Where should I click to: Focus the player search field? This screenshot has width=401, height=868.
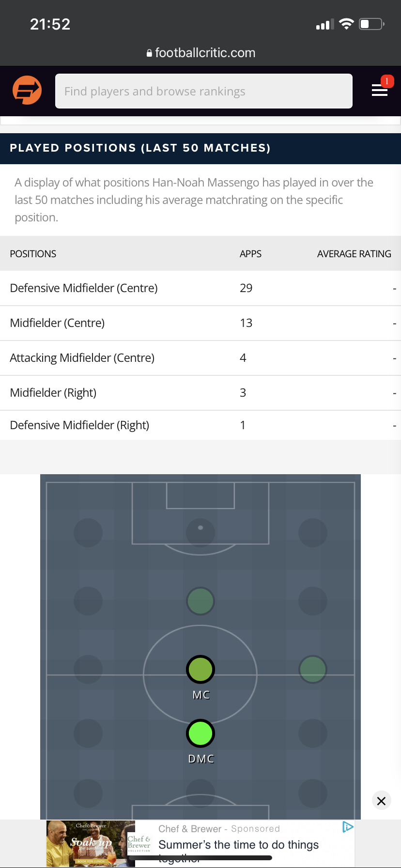[203, 91]
